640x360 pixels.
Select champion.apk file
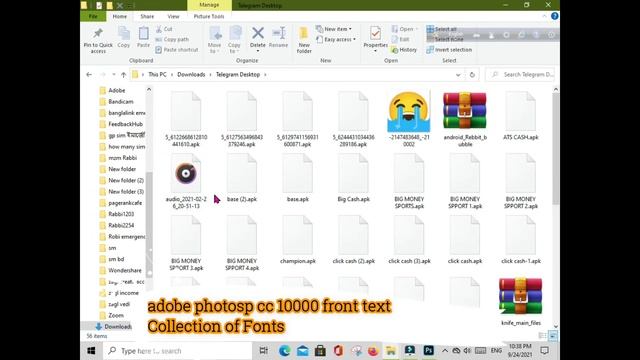298,239
